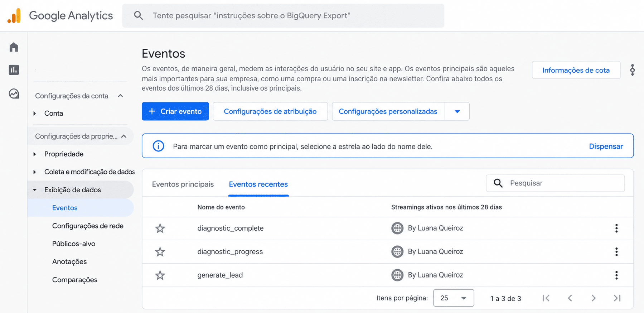The width and height of the screenshot is (644, 313).
Task: Mark diagnostic_progress as key event star
Action: [160, 252]
